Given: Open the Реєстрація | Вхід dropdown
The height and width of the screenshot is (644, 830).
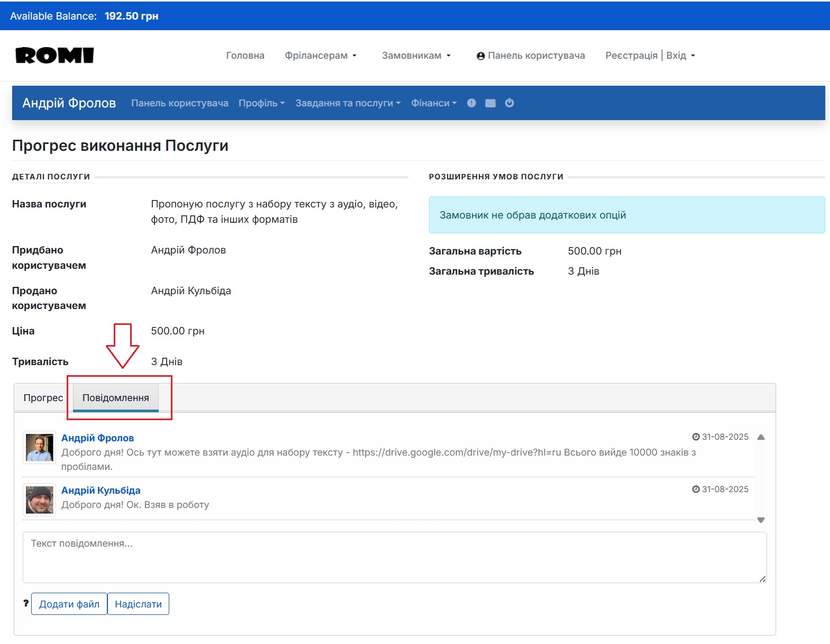Looking at the screenshot, I should 650,56.
